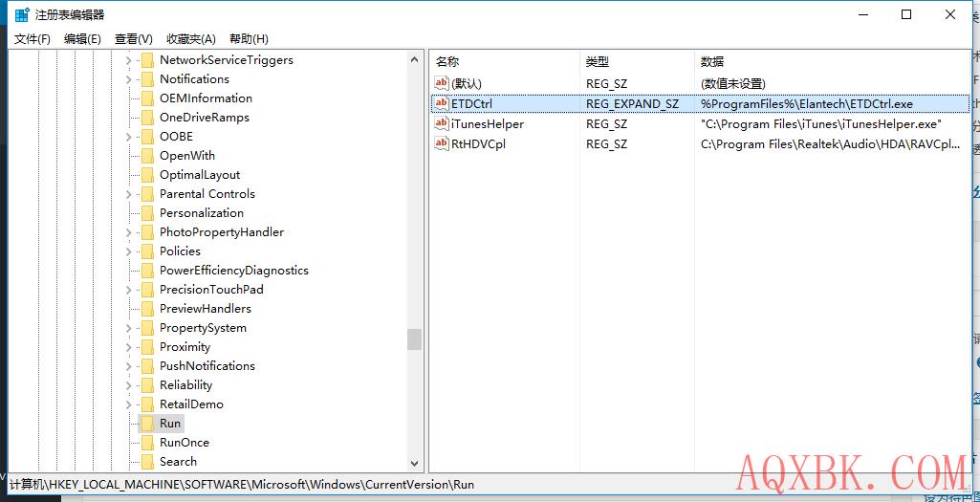This screenshot has width=980, height=502.
Task: Click the PushNotifications folder icon
Action: tap(147, 366)
